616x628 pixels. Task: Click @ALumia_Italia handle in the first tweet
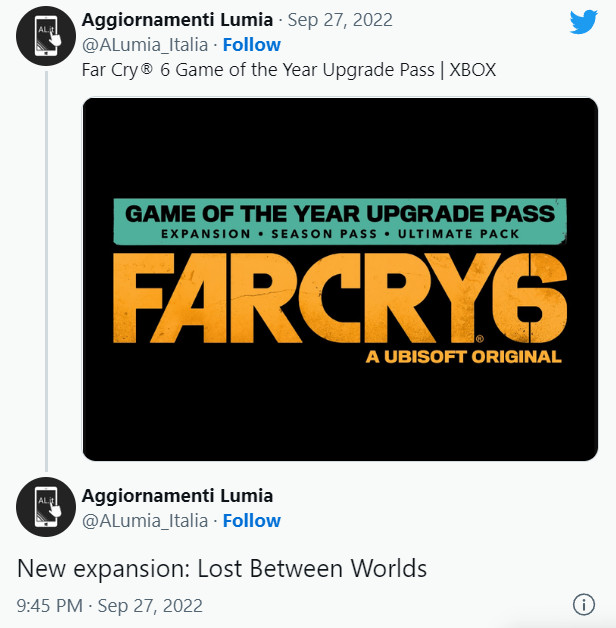tap(145, 45)
